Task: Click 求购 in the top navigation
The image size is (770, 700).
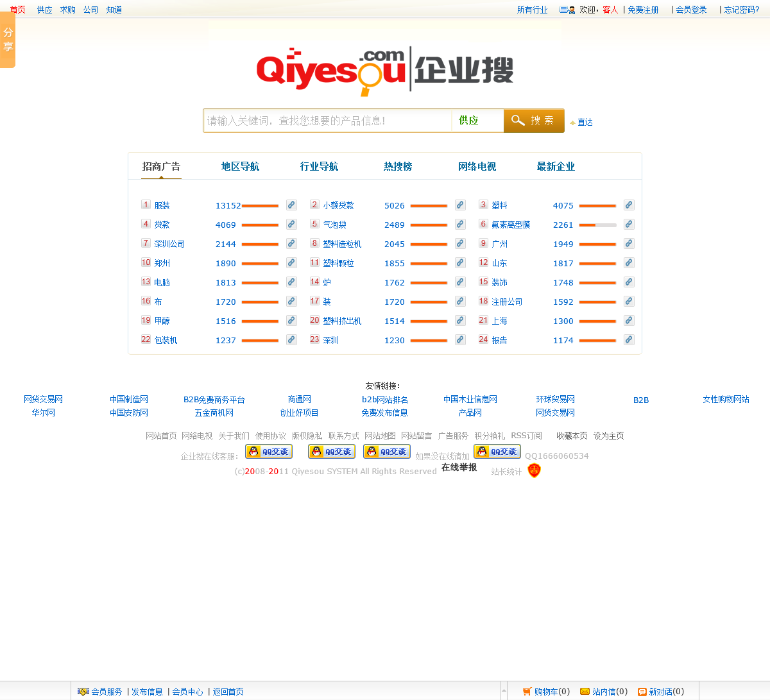Action: click(x=68, y=10)
